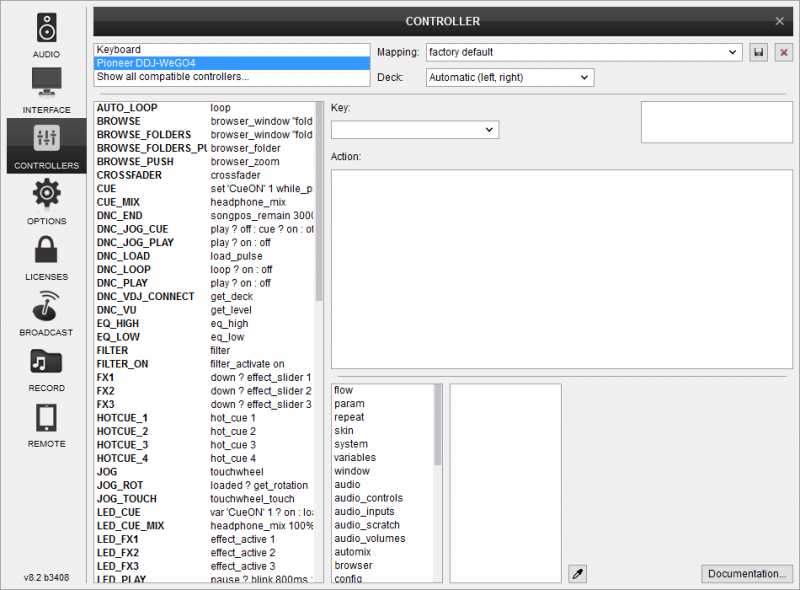The height and width of the screenshot is (590, 800).
Task: Select the EQ_LOW mapping row
Action: (205, 337)
